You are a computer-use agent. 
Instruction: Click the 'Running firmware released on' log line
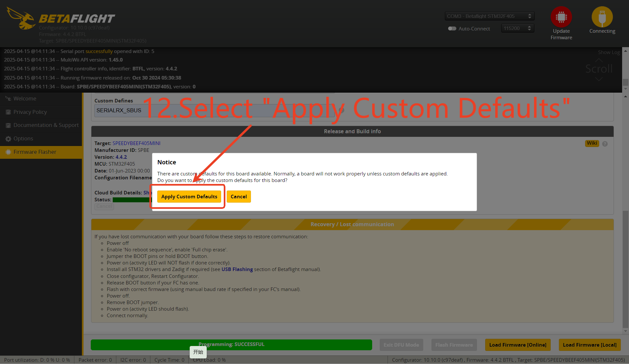click(x=92, y=78)
